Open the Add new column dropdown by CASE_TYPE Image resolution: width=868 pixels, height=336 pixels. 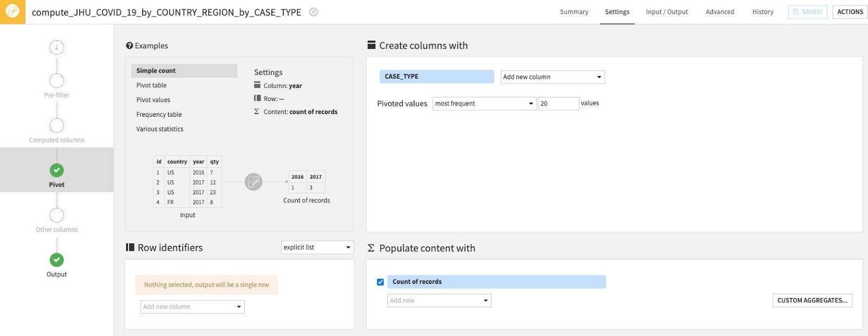pos(552,77)
